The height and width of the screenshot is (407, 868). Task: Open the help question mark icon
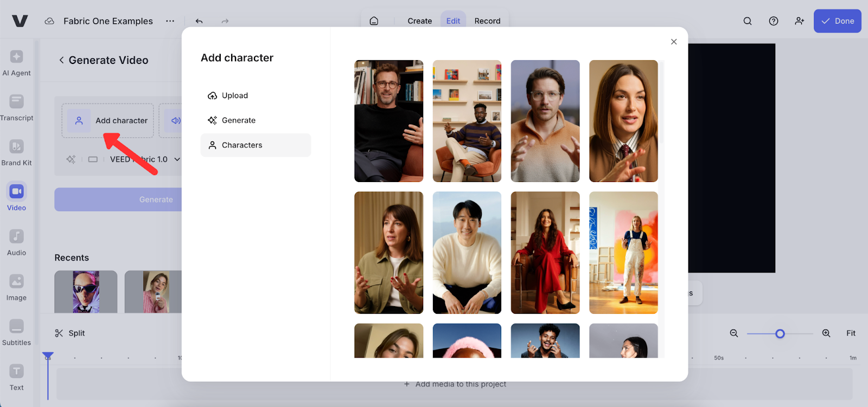coord(774,21)
